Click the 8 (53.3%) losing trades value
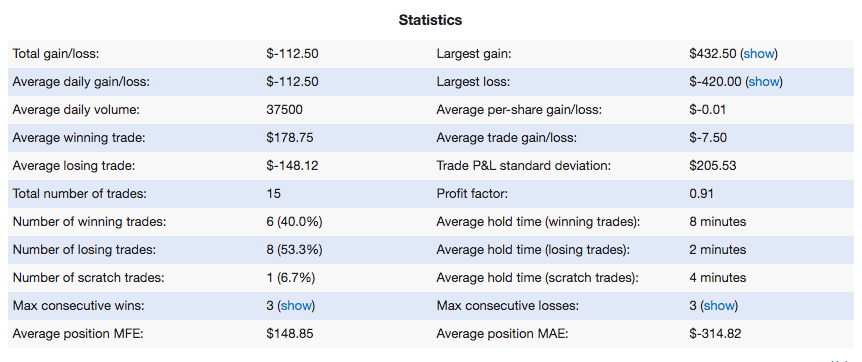 click(x=294, y=250)
